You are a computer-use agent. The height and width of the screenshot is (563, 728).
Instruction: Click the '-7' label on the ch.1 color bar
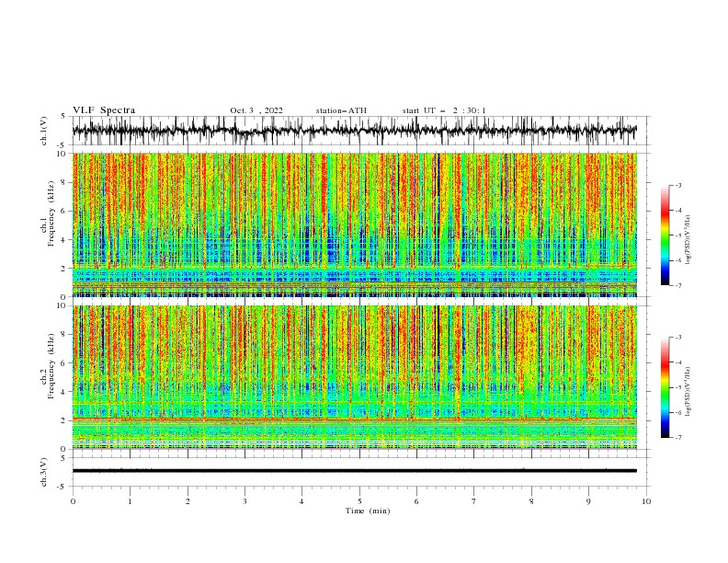[678, 285]
